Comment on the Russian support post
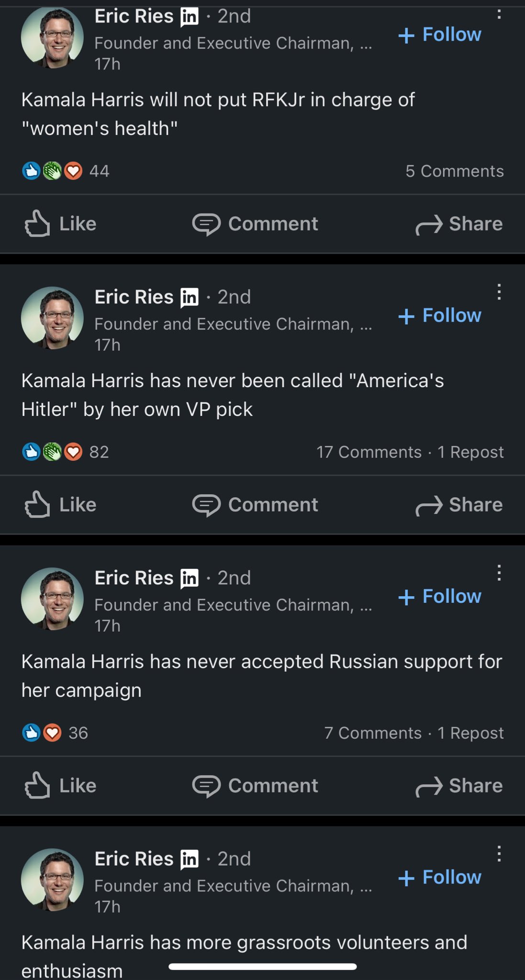525x980 pixels. coord(255,786)
